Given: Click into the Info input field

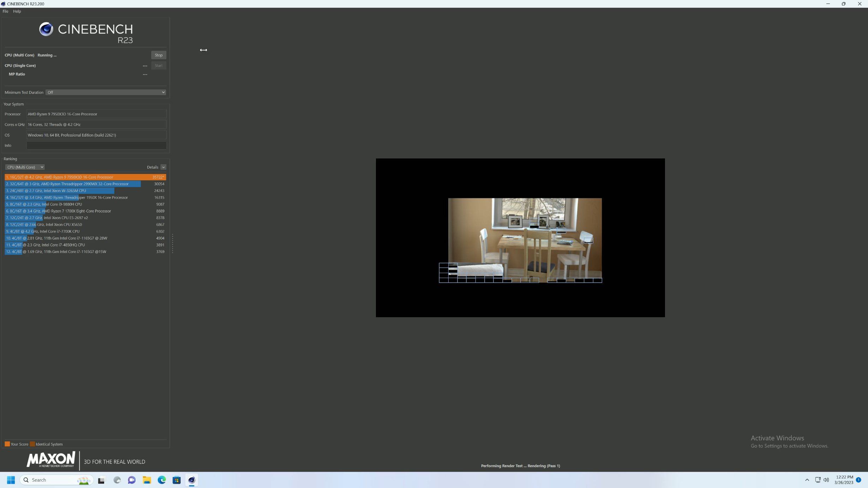Looking at the screenshot, I should (x=96, y=145).
